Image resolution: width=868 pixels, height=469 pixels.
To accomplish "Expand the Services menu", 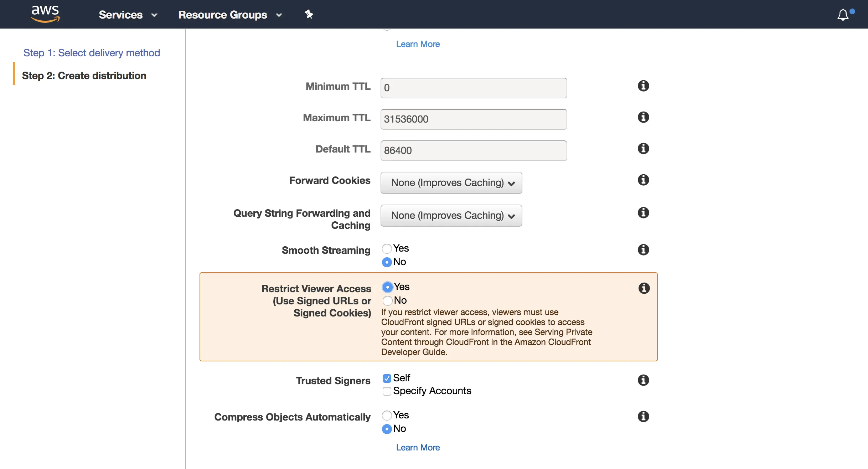I will [128, 15].
